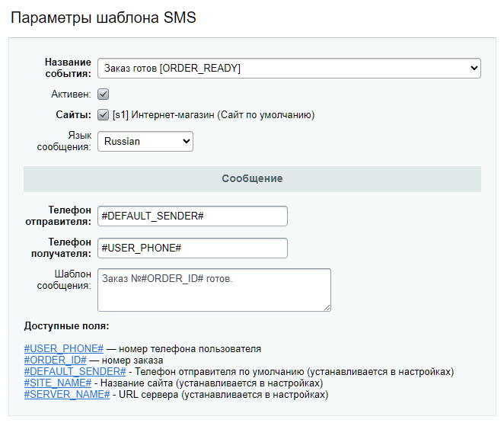
Task: Click the sender phone field with #DEFAULT_SENDER#
Action: (x=193, y=216)
